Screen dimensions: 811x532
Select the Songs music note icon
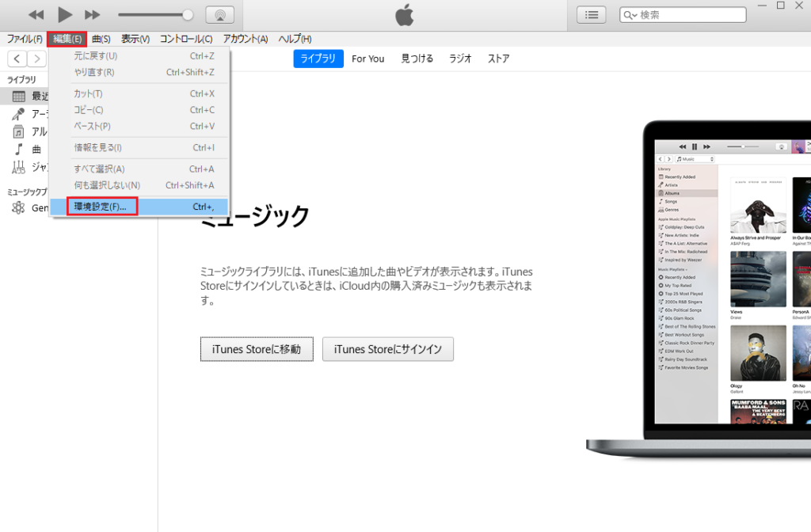pyautogui.click(x=19, y=150)
